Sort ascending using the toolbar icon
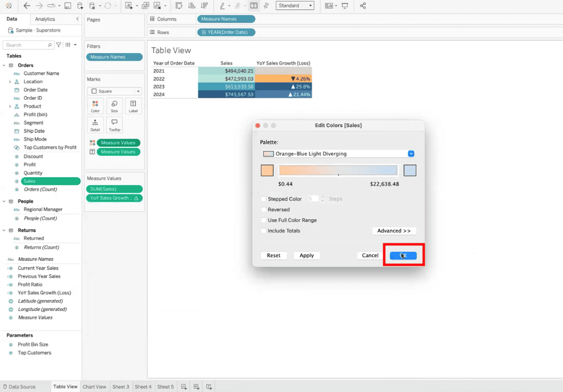Viewport: 563px width, 392px height. click(x=191, y=6)
